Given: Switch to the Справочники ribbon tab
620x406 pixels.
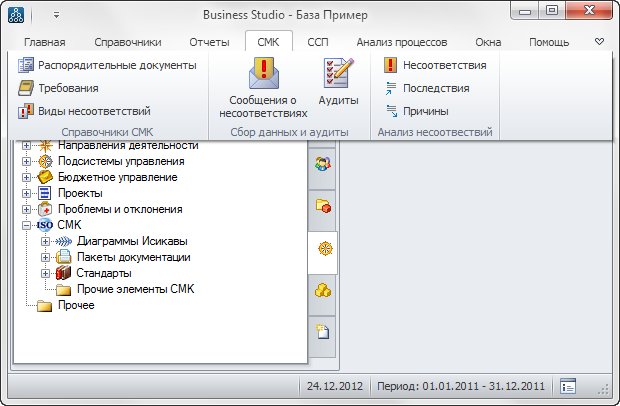Looking at the screenshot, I should 128,42.
